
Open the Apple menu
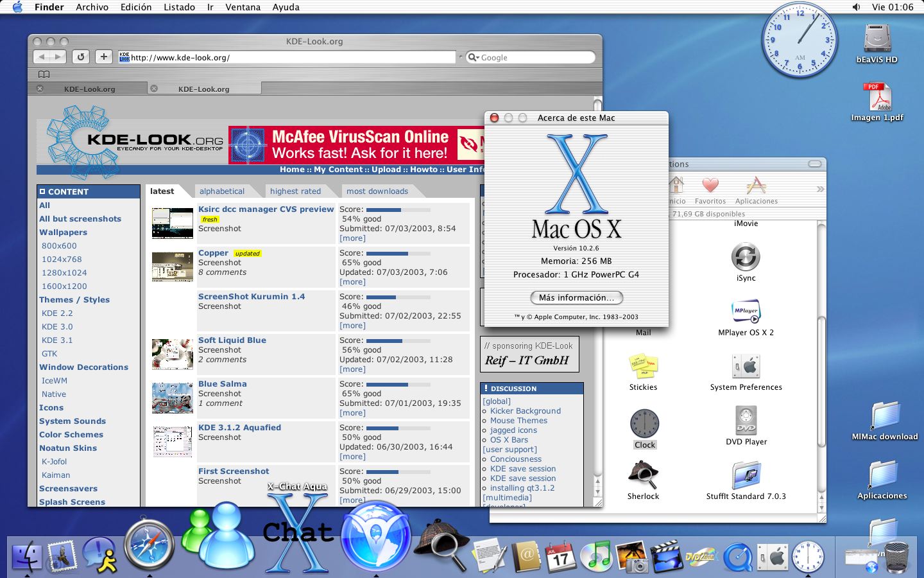pyautogui.click(x=17, y=7)
